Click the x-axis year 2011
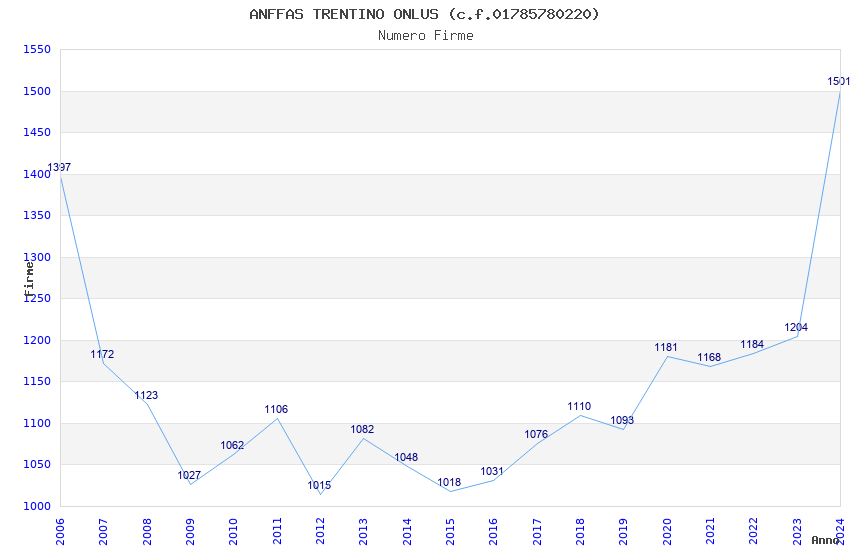 click(277, 532)
